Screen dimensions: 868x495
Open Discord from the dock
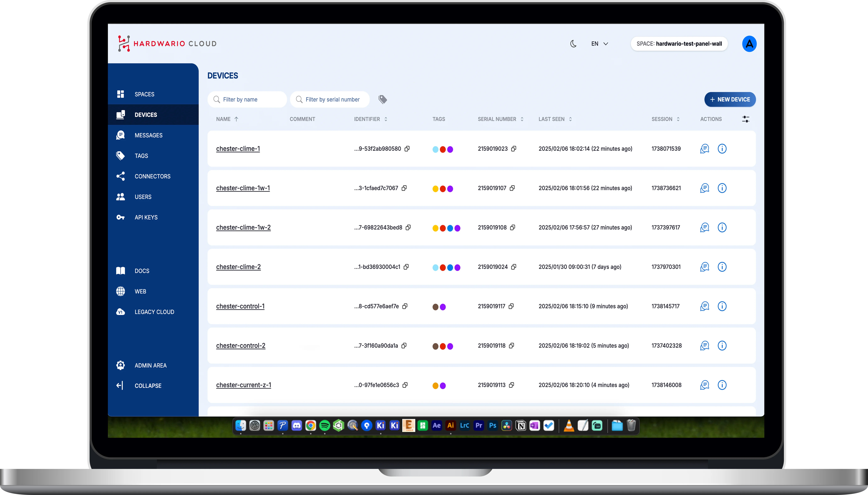pos(297,426)
